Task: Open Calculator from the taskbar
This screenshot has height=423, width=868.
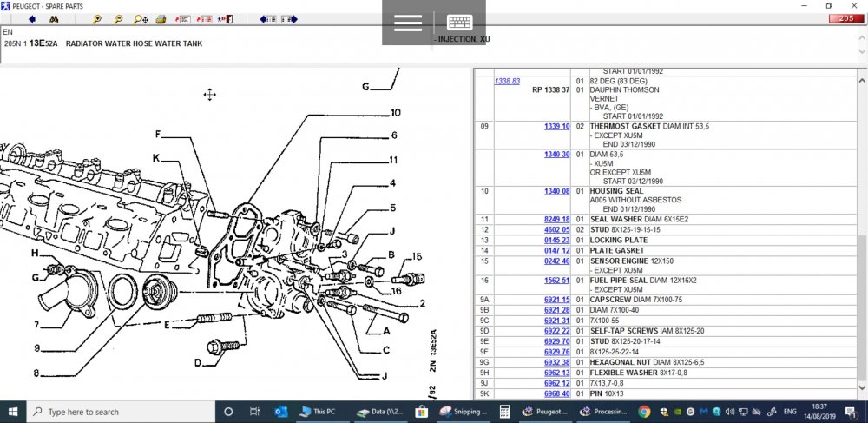Action: (x=504, y=412)
